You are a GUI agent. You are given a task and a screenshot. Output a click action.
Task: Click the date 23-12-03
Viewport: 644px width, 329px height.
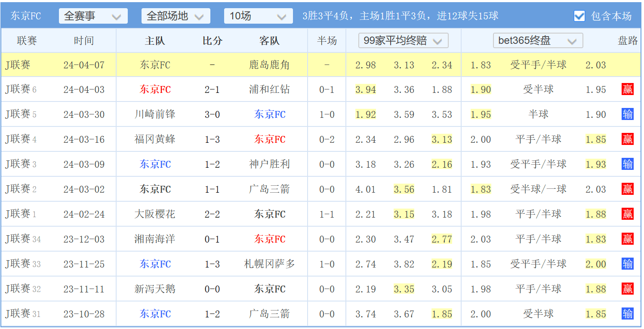click(x=84, y=239)
